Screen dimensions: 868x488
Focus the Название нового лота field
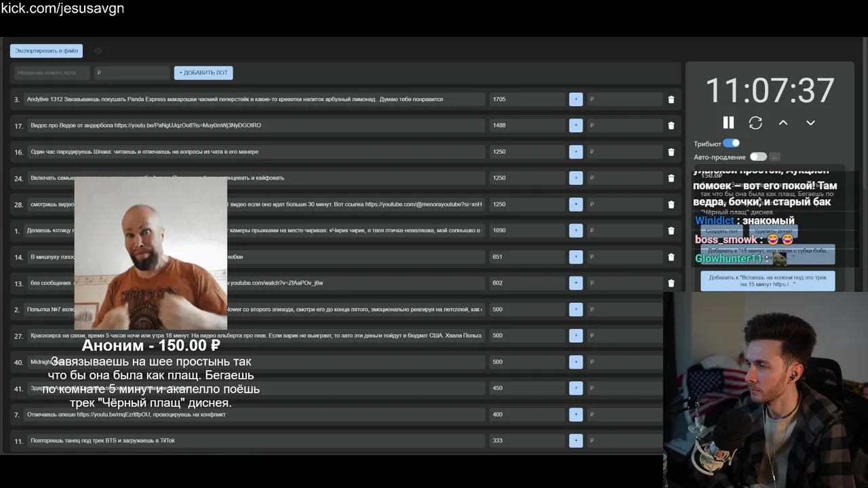click(53, 73)
